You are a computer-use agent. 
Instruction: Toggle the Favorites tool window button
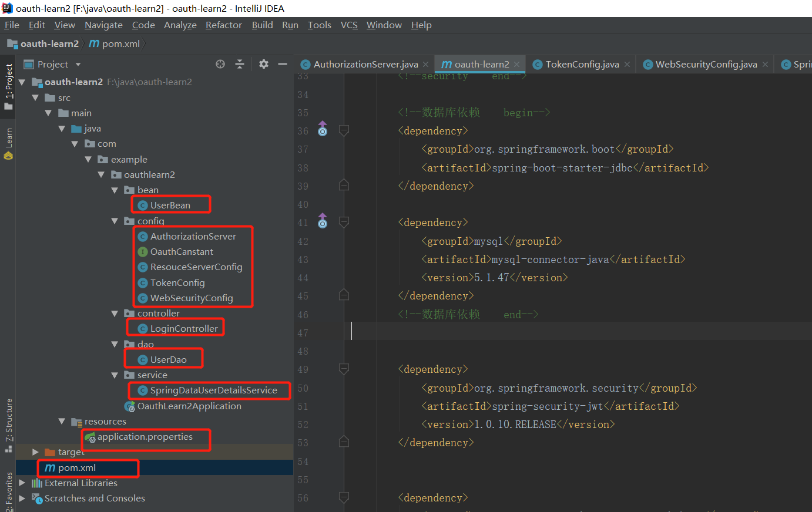[x=8, y=492]
